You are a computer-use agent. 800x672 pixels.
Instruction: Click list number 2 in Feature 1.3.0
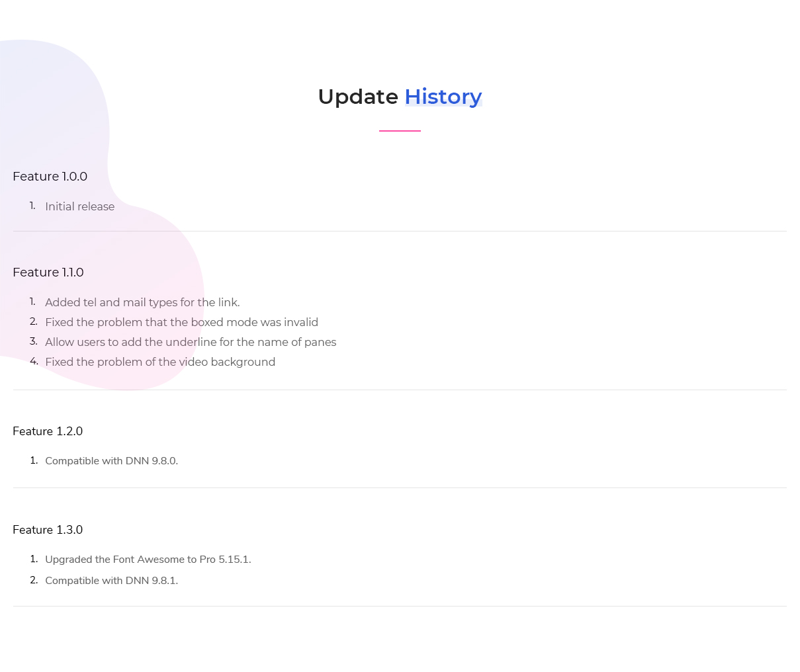click(34, 580)
